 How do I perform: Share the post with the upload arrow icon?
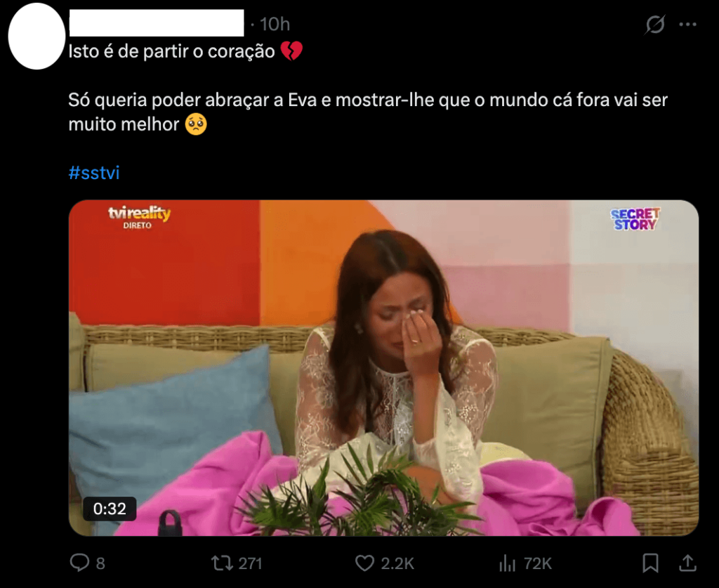coord(687,563)
